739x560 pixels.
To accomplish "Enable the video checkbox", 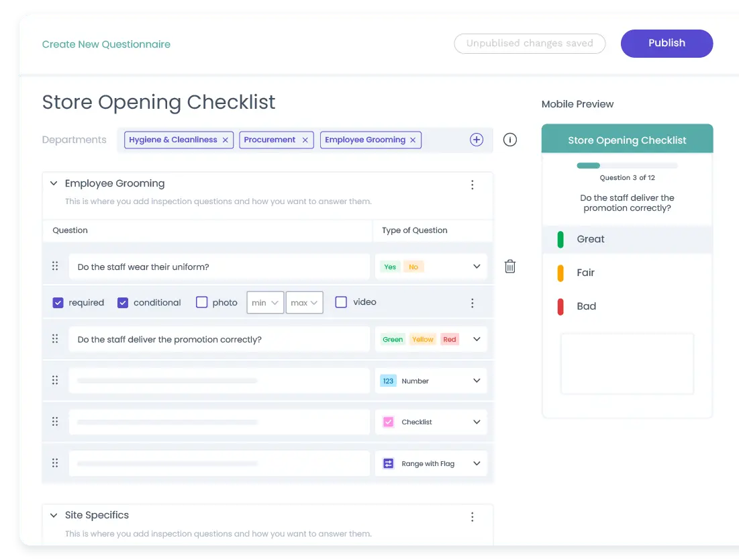I will click(341, 302).
